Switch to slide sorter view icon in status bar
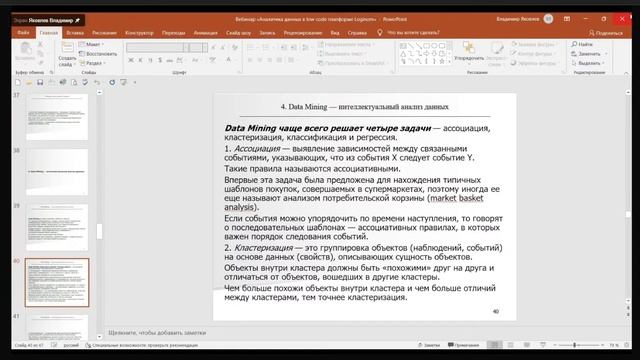The image size is (640, 360). (511, 345)
